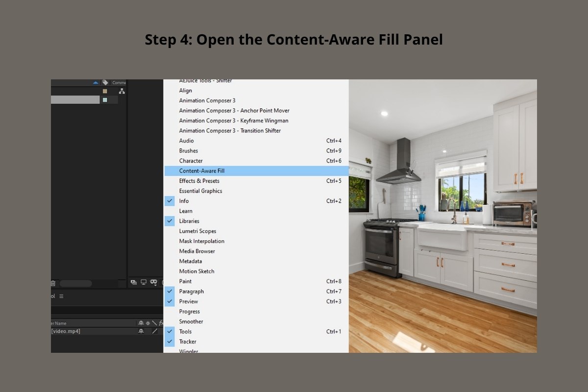Viewport: 588px width, 392px height.
Task: Click the Comment column header
Action: coord(119,82)
